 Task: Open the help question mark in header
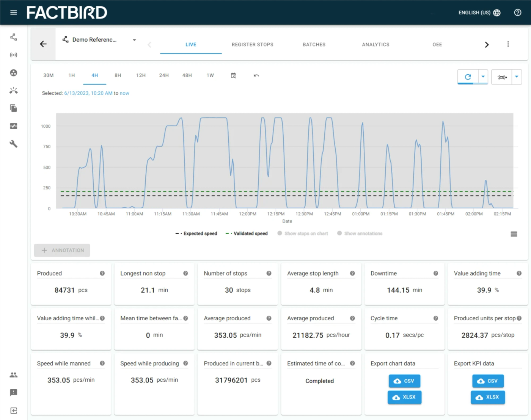click(x=518, y=13)
